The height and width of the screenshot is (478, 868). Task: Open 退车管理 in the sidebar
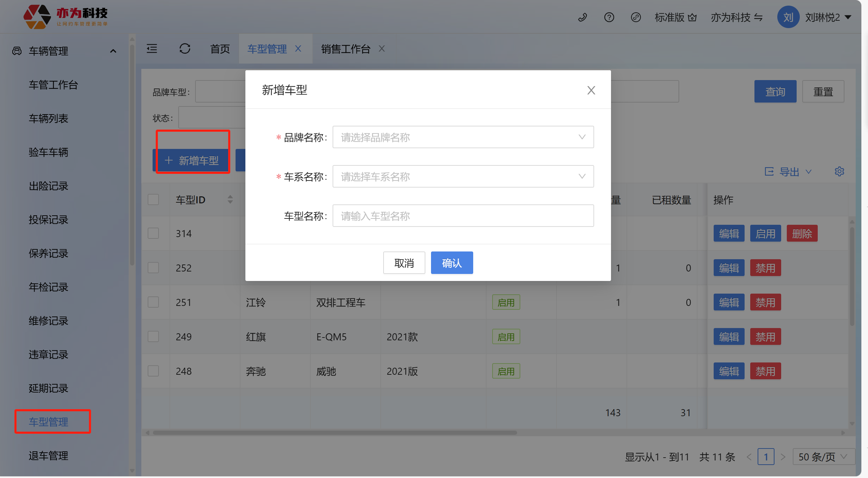(x=49, y=456)
